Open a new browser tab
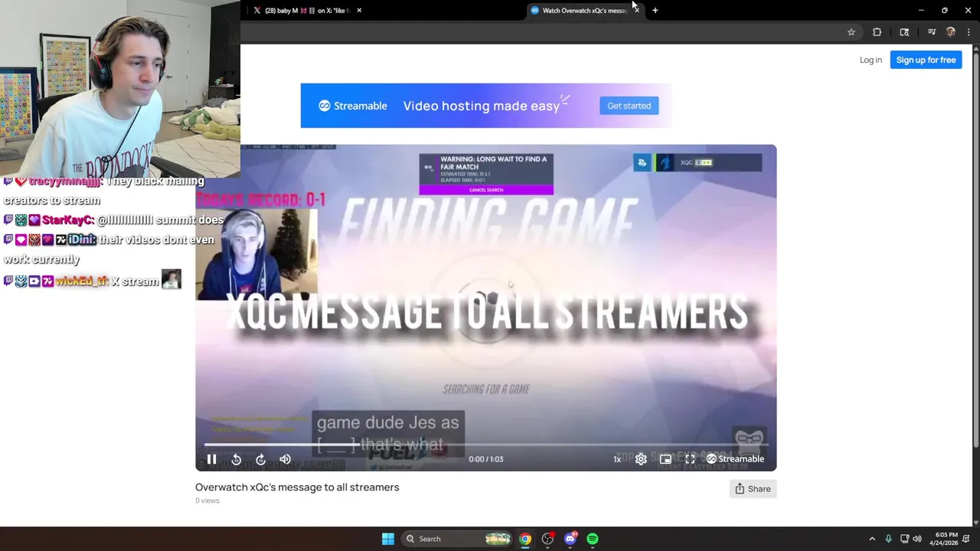Viewport: 980px width, 551px height. pos(655,11)
